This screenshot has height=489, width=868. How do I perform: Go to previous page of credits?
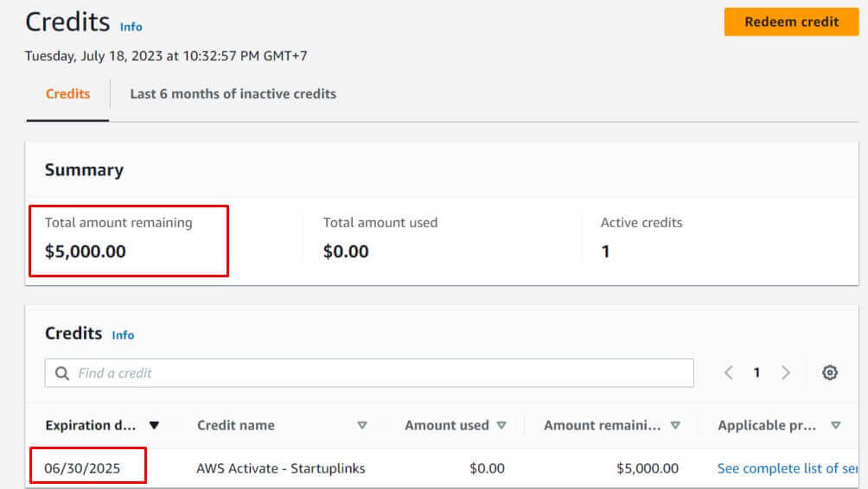coord(729,373)
